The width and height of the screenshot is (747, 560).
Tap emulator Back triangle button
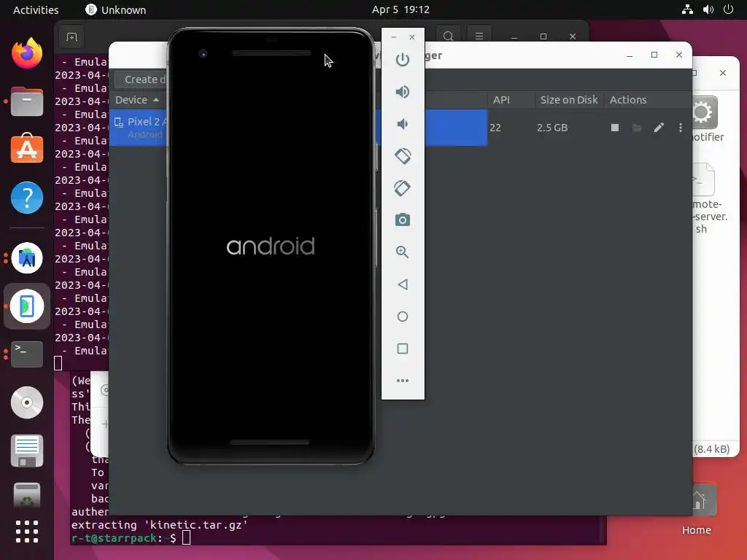[x=403, y=284]
